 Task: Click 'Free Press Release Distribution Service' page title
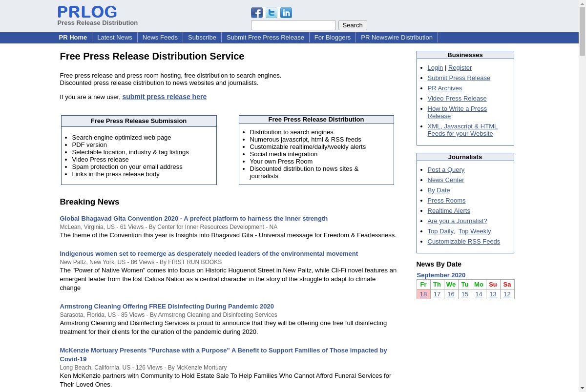point(152,56)
